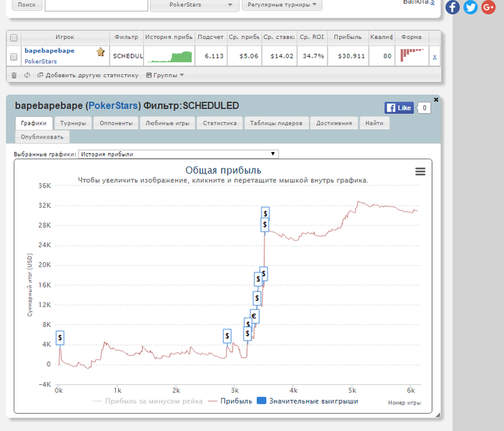Open the Опубликовать tab
The width and height of the screenshot is (504, 431).
pyautogui.click(x=42, y=137)
